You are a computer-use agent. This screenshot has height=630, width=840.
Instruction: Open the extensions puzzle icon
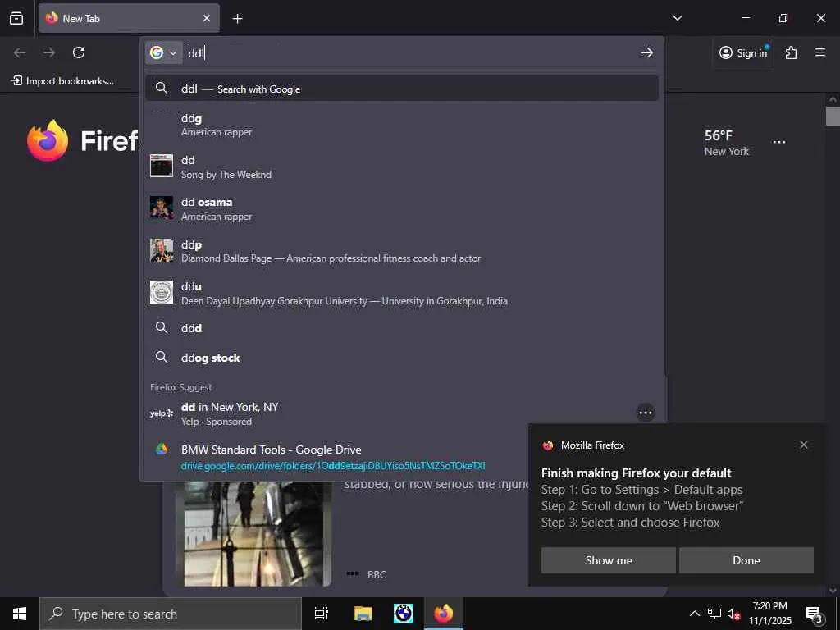[791, 52]
